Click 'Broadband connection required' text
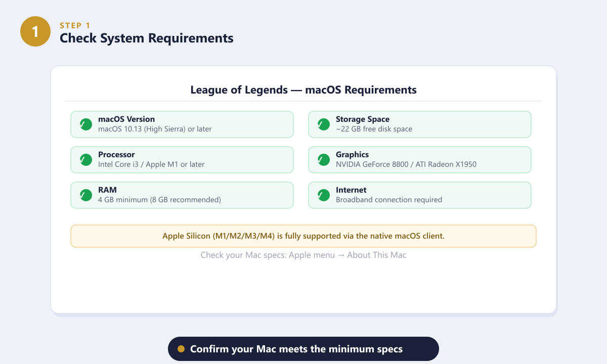607x364 pixels. (389, 200)
